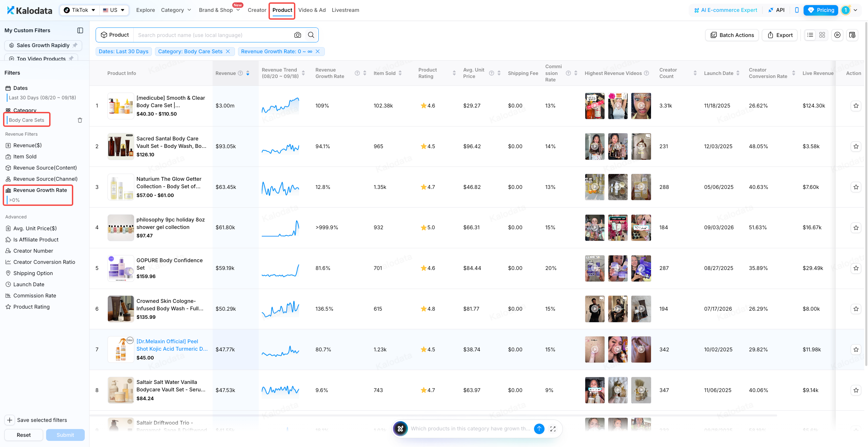Switch to grid view layout
Image resolution: width=868 pixels, height=447 pixels.
[822, 35]
